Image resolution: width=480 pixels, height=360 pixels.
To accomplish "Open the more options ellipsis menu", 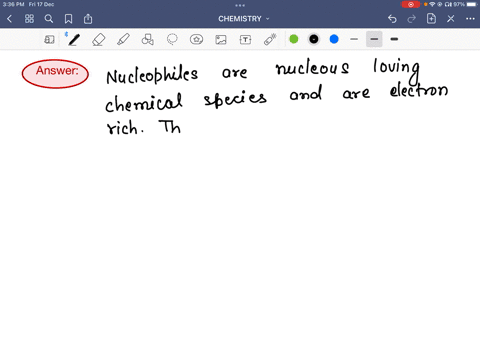I will [470, 19].
